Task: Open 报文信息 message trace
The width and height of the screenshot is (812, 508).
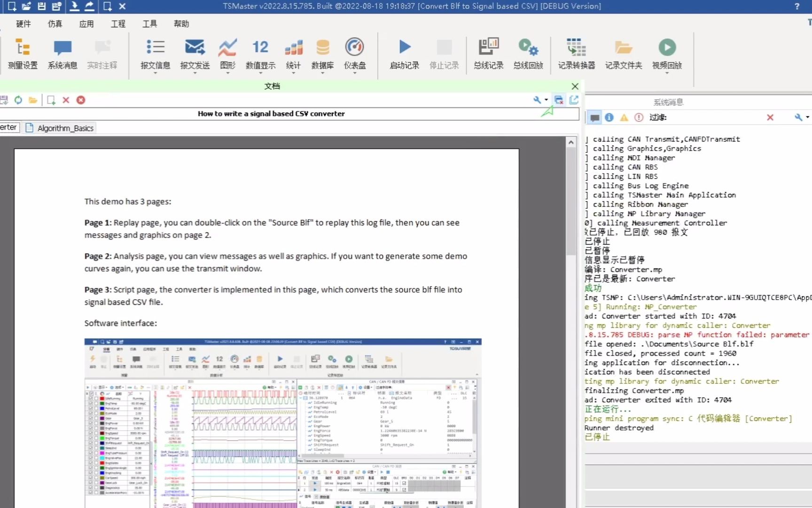Action: [155, 54]
